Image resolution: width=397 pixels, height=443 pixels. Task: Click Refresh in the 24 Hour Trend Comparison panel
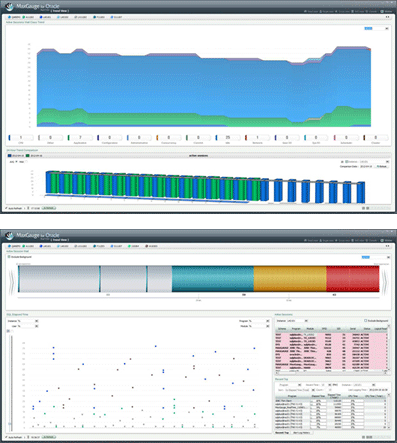[382, 166]
